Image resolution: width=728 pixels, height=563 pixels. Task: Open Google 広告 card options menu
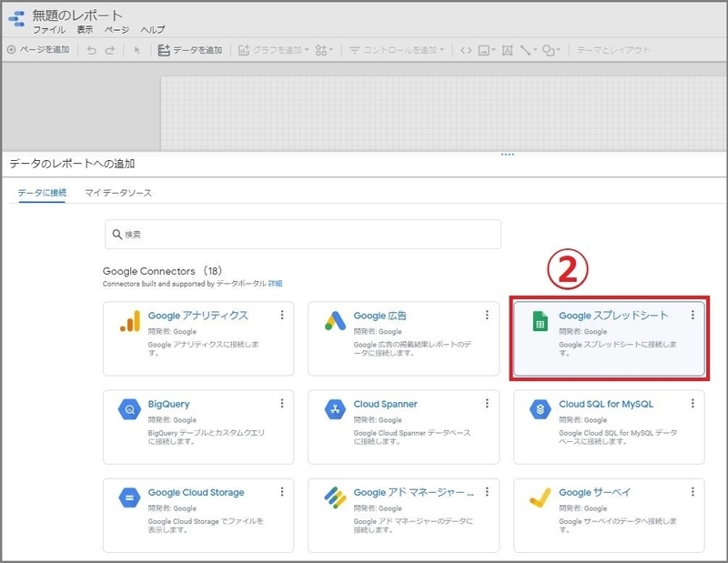click(487, 315)
